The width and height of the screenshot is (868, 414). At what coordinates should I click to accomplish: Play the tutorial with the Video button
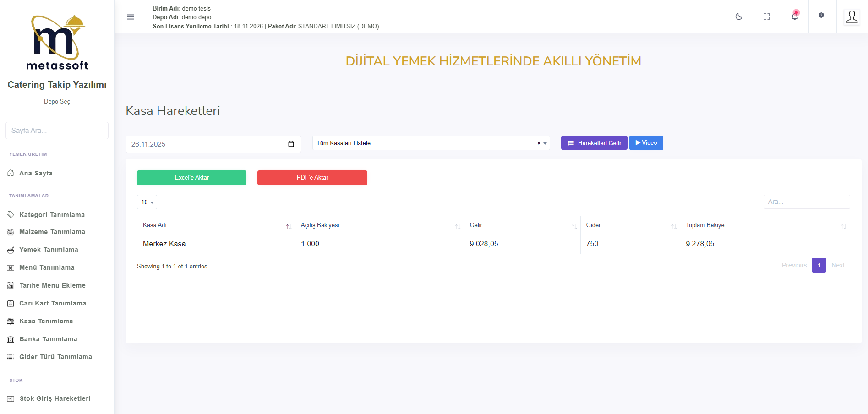click(x=646, y=143)
